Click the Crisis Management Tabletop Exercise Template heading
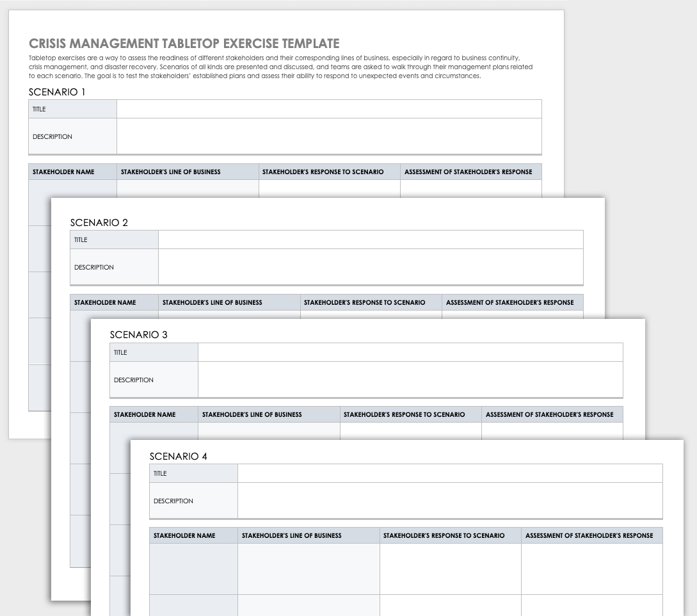Viewport: 697px width, 616px height. click(x=184, y=44)
